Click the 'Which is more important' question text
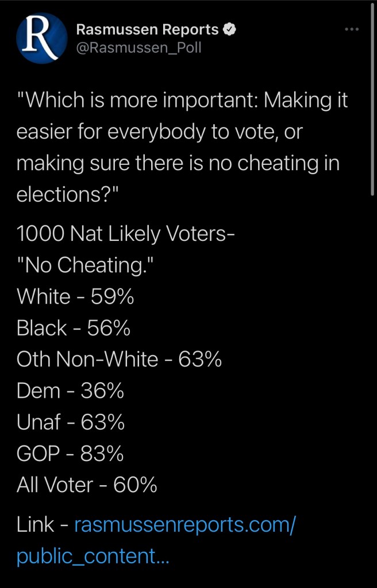The width and height of the screenshot is (377, 588). (183, 101)
